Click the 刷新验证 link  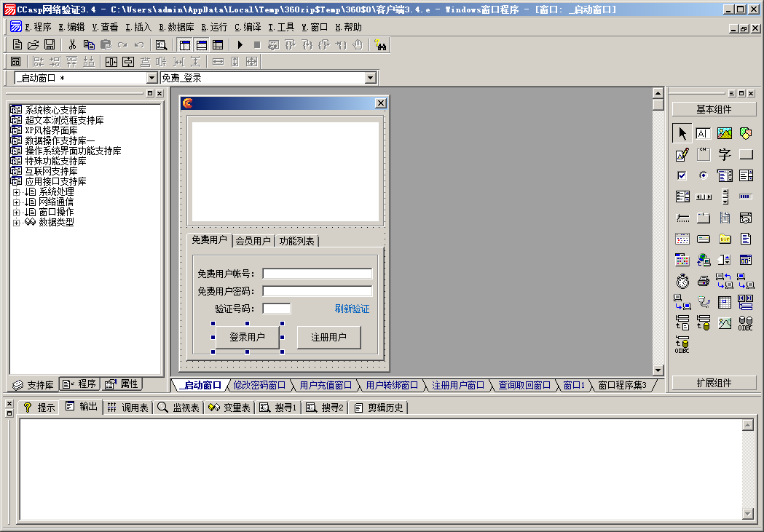(352, 309)
